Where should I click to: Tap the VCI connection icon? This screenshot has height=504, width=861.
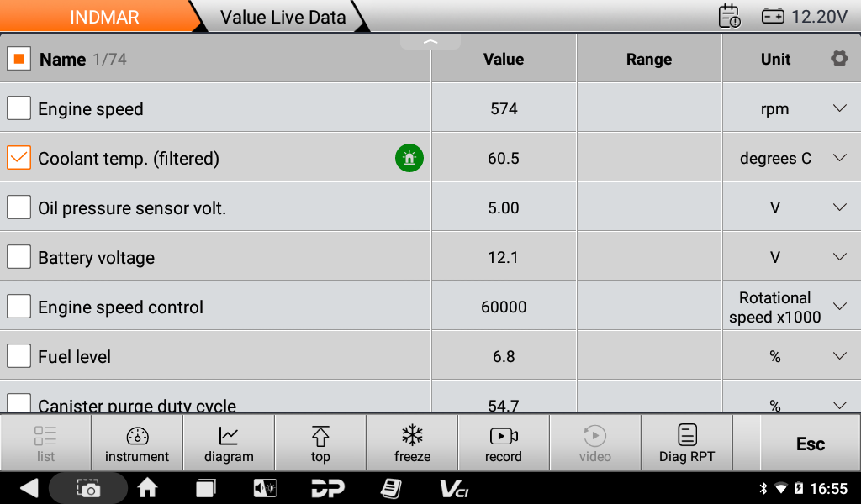453,488
